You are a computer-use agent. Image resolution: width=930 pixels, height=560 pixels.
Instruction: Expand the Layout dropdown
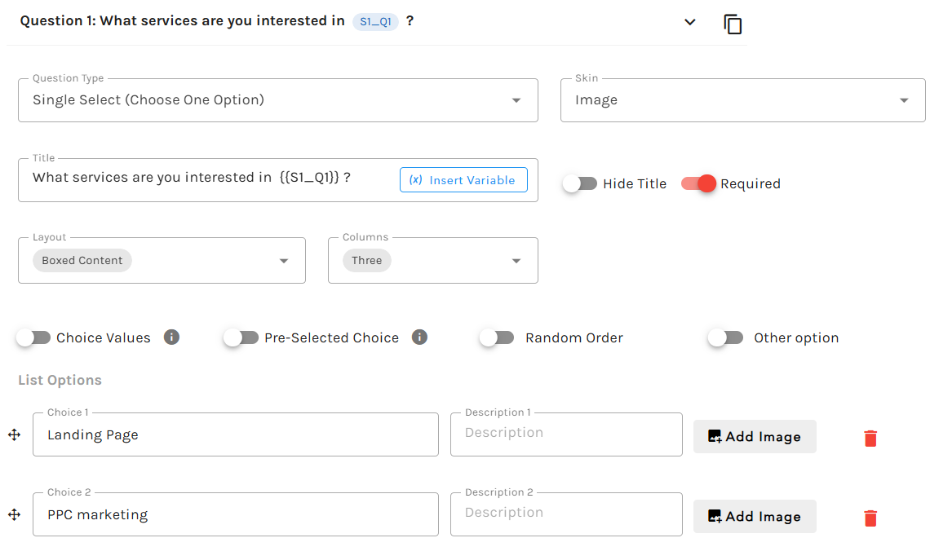click(x=162, y=261)
